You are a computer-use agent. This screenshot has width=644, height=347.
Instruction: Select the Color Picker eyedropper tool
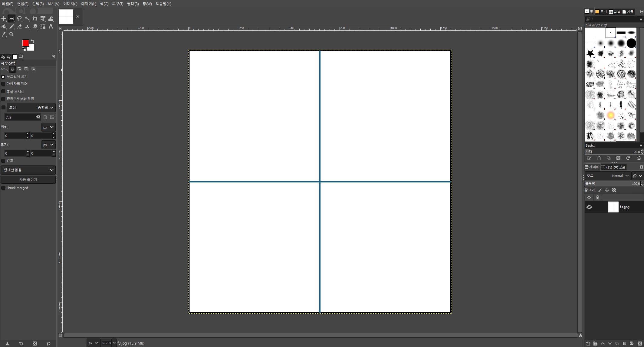coord(4,35)
